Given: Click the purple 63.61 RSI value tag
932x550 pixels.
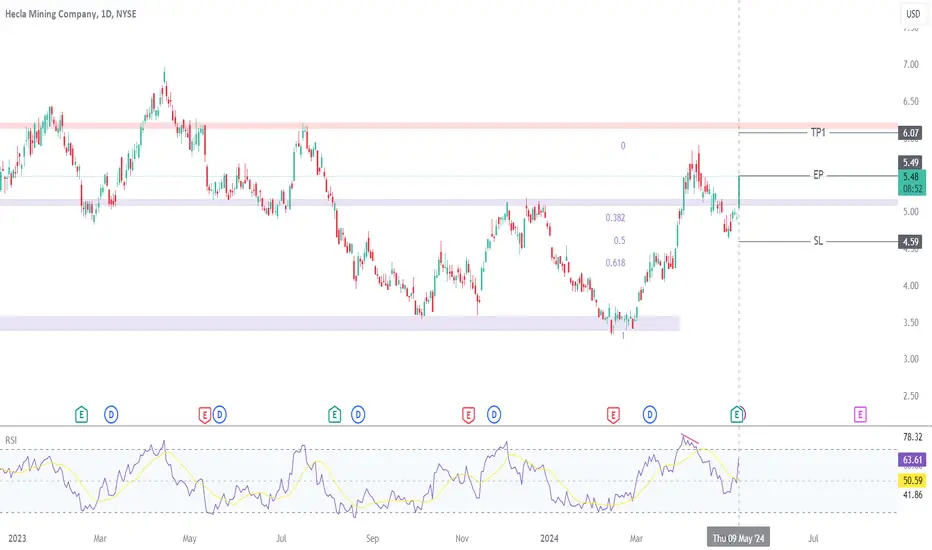Looking at the screenshot, I should [x=912, y=460].
